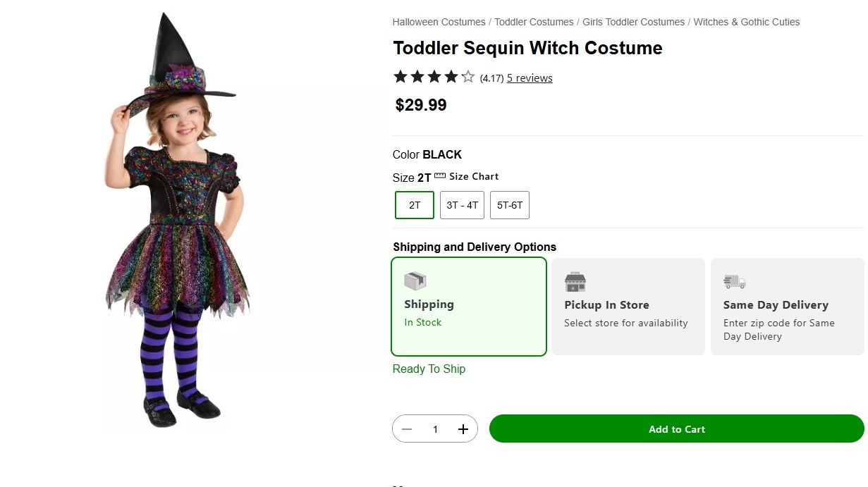Open Halloween Costumes breadcrumb
868x487 pixels.
pos(439,22)
